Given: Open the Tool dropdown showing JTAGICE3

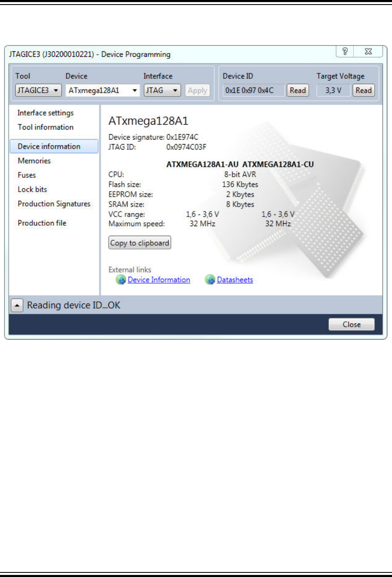Looking at the screenshot, I should click(38, 90).
